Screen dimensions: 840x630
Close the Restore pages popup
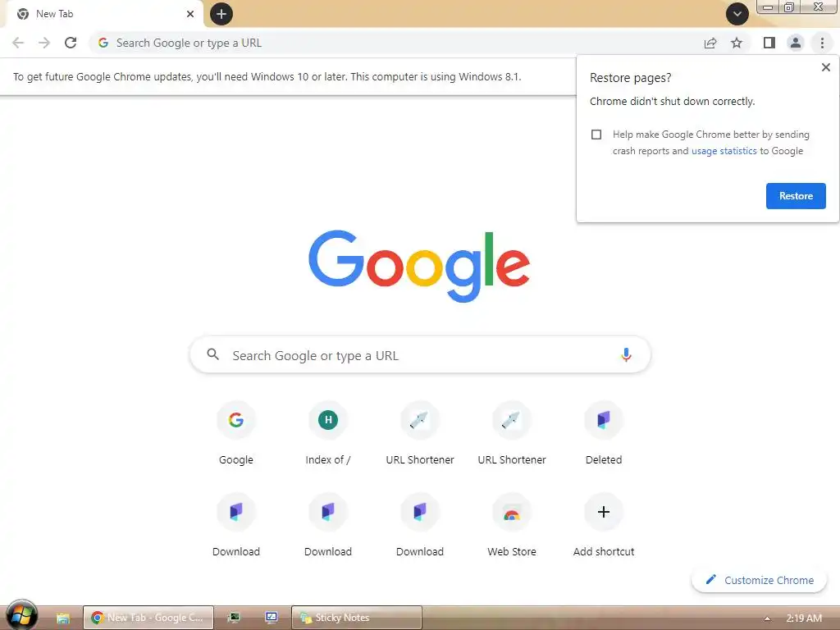coord(825,67)
